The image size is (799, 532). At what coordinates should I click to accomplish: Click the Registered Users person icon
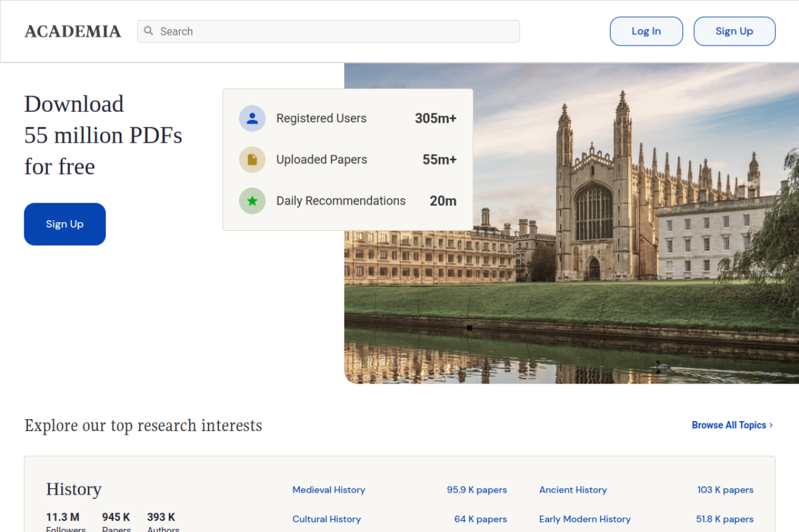click(252, 118)
